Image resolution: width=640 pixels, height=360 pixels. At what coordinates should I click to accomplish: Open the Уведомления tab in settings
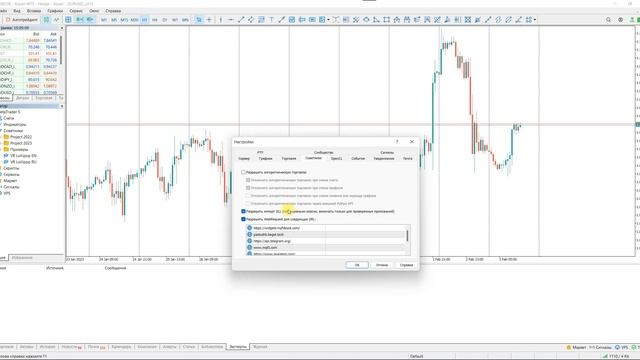[x=384, y=158]
